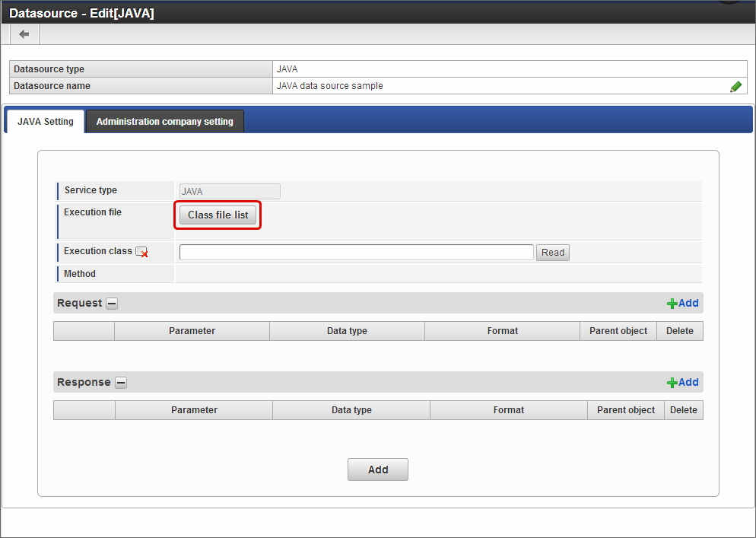The image size is (756, 538).
Task: Switch to JAVA Setting tab
Action: pos(46,122)
